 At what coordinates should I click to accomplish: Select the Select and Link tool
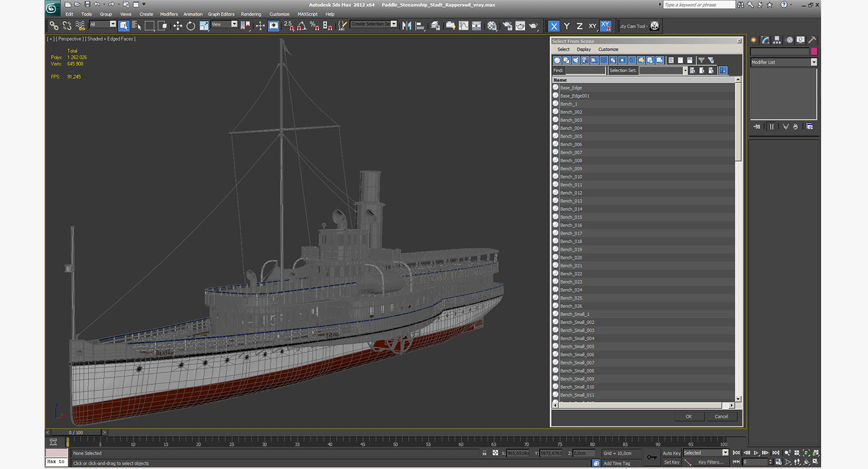54,26
